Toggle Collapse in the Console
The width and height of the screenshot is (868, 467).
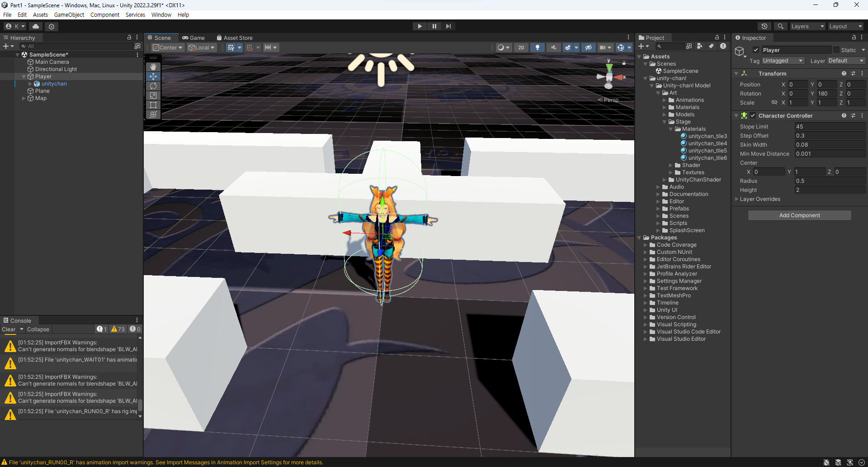(38, 329)
